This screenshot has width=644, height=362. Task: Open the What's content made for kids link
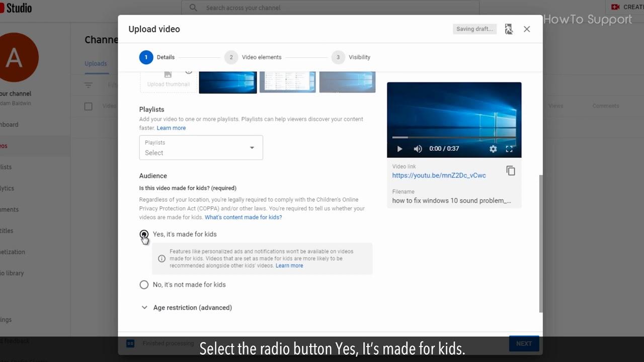click(x=244, y=217)
